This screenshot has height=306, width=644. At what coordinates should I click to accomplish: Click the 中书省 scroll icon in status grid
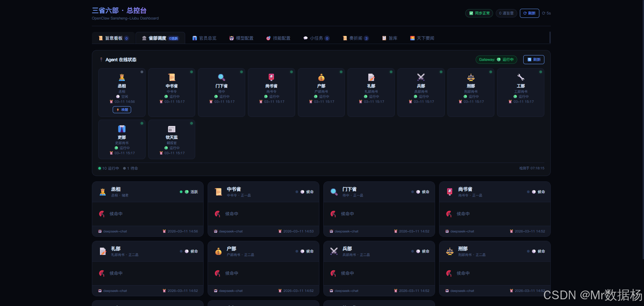click(172, 77)
